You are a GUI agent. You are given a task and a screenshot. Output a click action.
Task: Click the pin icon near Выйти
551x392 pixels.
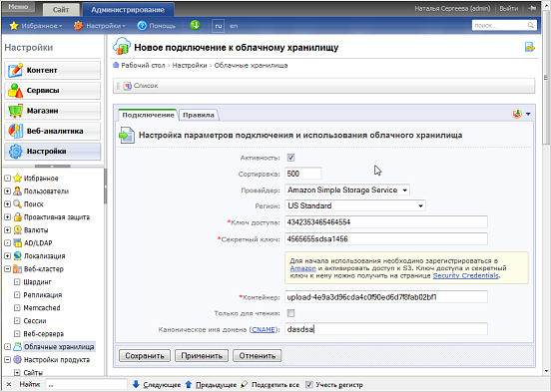532,8
